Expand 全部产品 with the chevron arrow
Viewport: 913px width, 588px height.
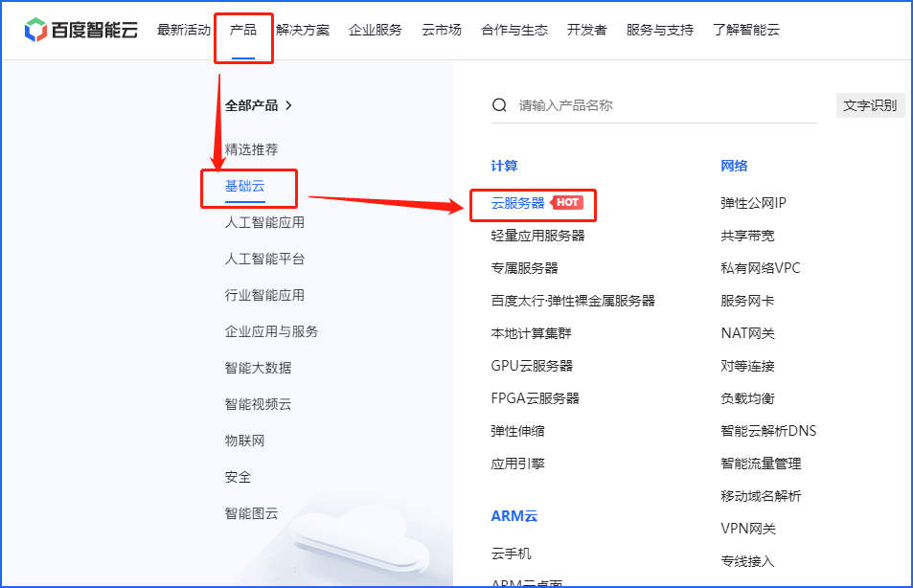288,106
